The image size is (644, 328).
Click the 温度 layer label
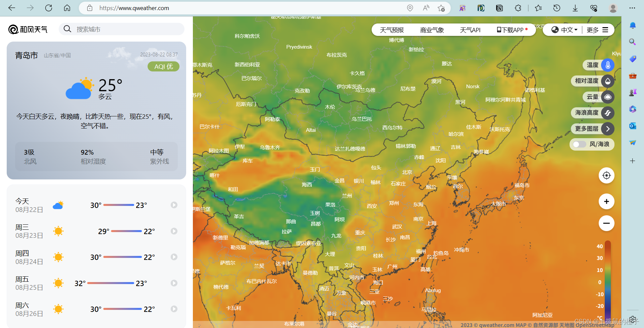point(592,65)
